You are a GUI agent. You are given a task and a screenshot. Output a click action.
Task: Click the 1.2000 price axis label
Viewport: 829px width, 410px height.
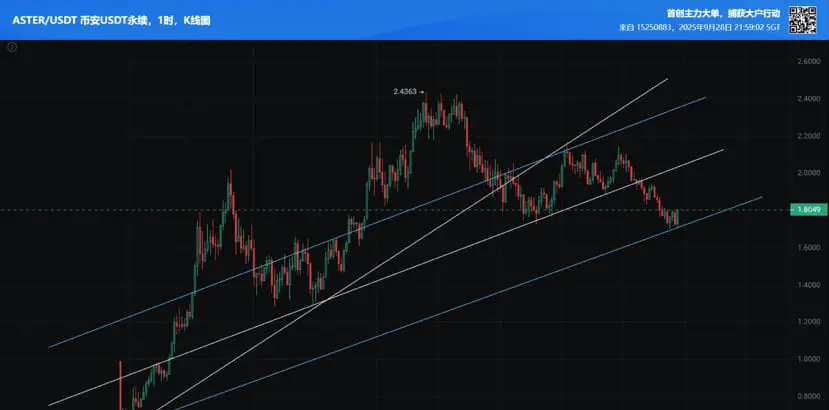point(808,322)
